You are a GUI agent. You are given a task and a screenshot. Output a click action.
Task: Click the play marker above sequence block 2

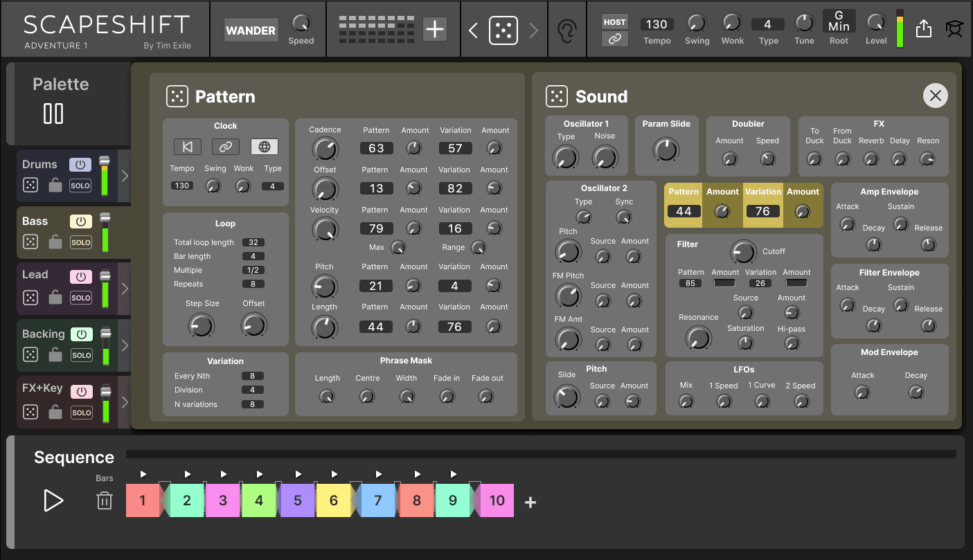pos(188,474)
